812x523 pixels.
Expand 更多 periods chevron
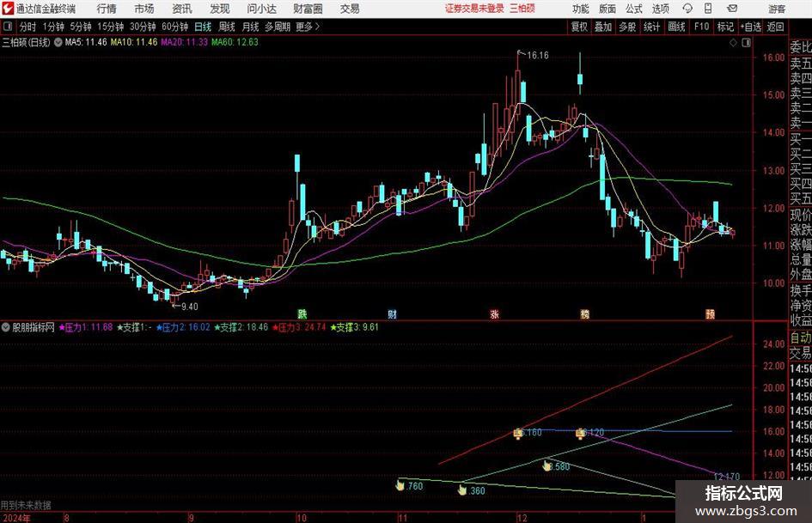click(308, 27)
